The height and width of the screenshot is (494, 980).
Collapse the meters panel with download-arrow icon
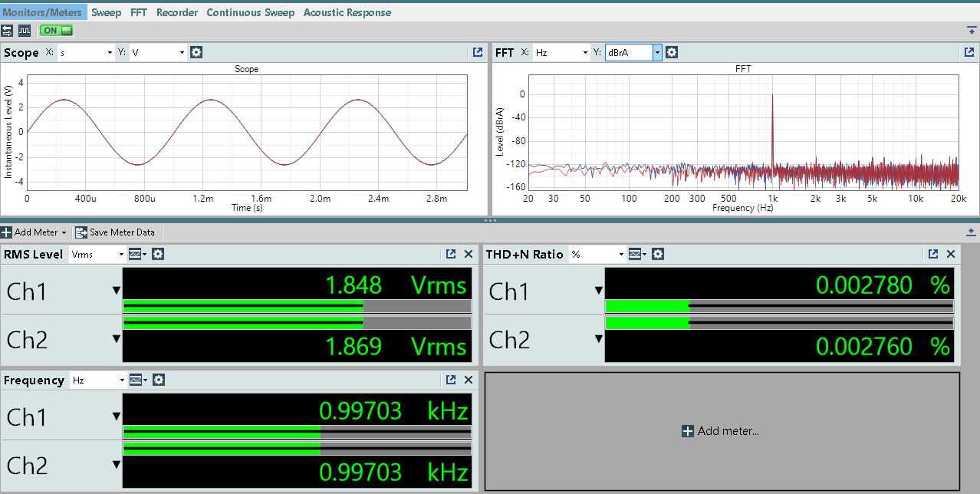pos(972,232)
